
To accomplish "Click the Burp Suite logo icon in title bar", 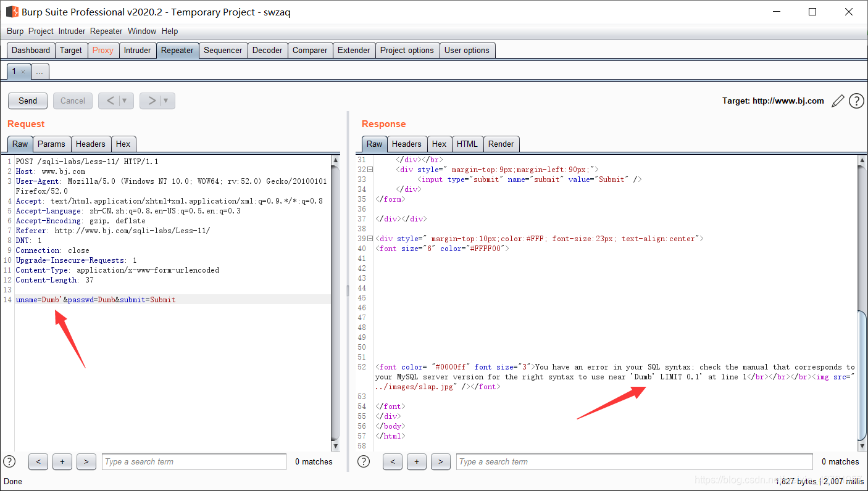I will pos(12,12).
